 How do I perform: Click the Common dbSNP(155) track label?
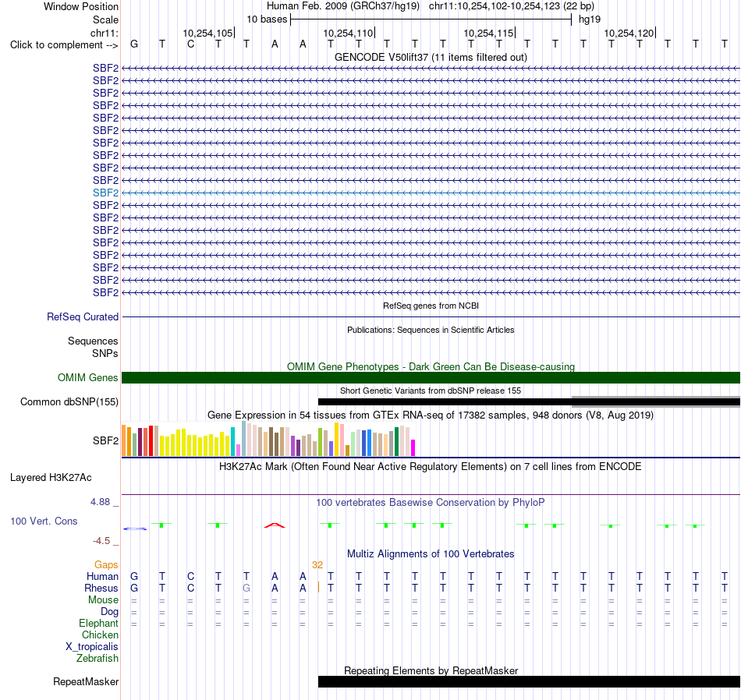69,402
